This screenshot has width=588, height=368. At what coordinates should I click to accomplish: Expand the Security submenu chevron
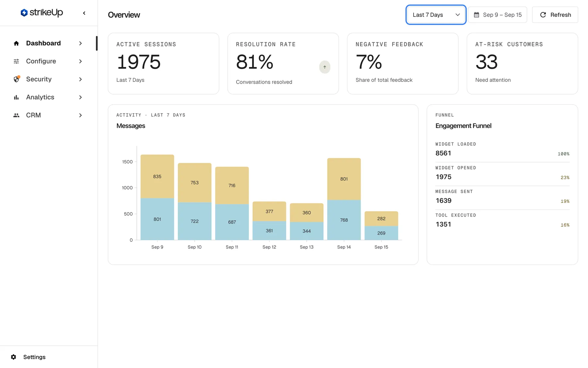[80, 79]
